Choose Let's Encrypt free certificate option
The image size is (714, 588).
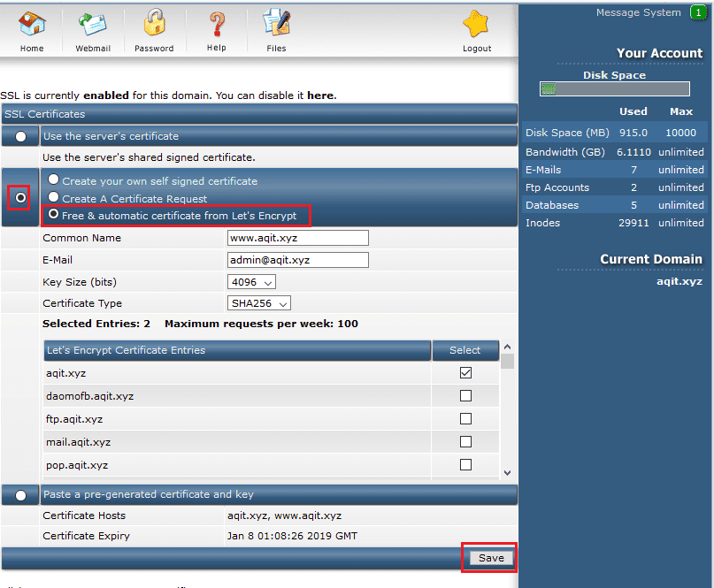54,214
